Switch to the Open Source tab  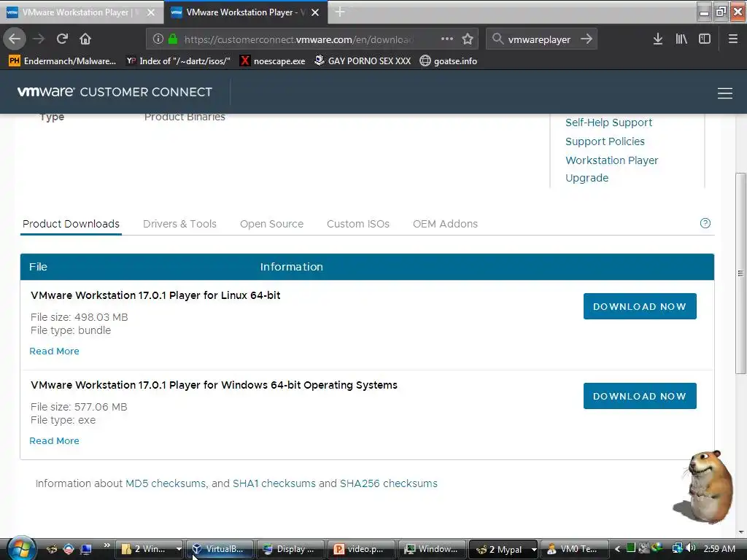point(271,224)
